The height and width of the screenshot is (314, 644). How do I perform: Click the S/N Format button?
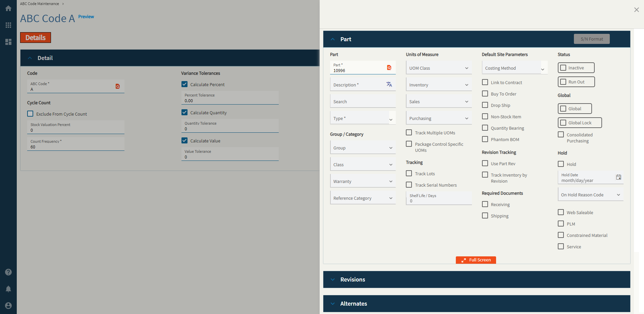pyautogui.click(x=591, y=39)
